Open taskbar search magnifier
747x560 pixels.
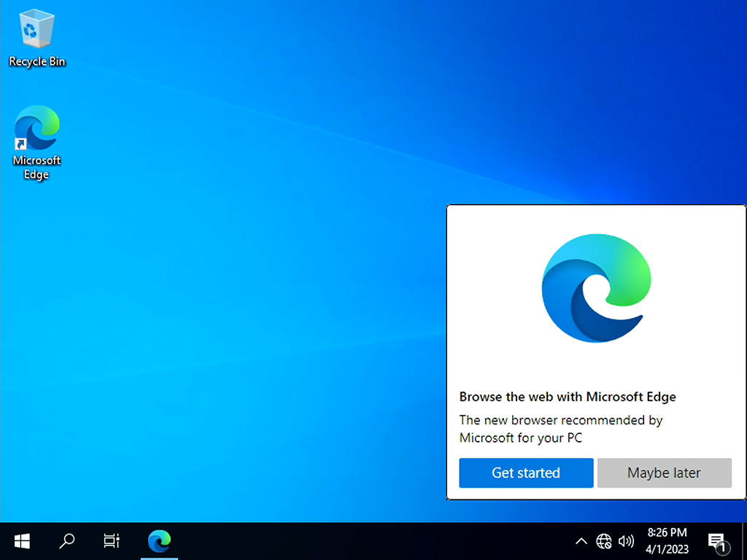[x=66, y=541]
